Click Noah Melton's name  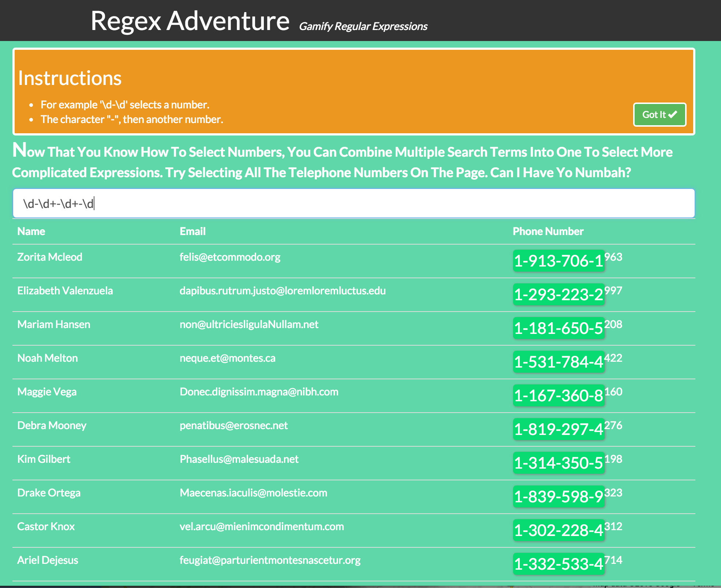(48, 358)
